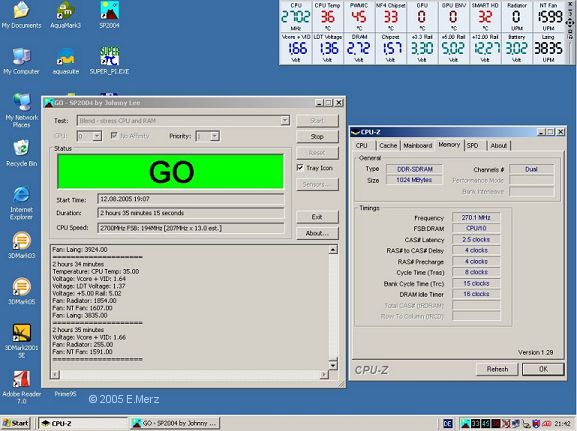Screen dimensions: 577x431
Task: Click the Exit button in SP2004
Action: pyautogui.click(x=317, y=217)
